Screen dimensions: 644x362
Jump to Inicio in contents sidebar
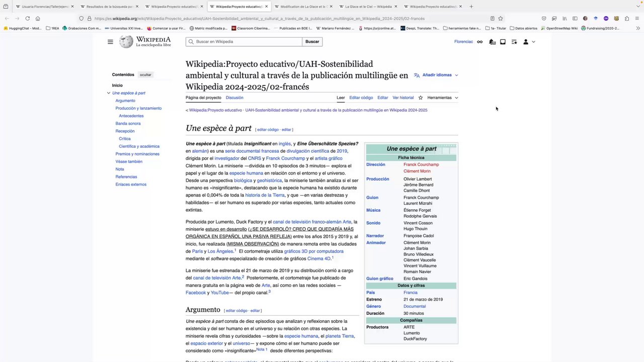tap(117, 85)
